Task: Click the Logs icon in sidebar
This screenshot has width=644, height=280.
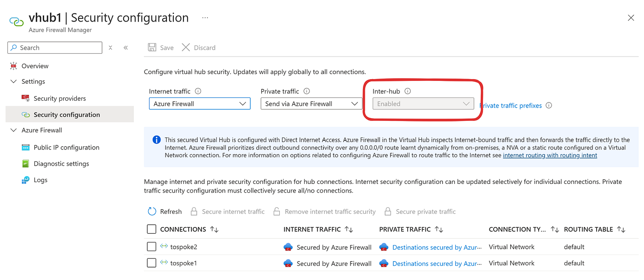Action: 25,180
